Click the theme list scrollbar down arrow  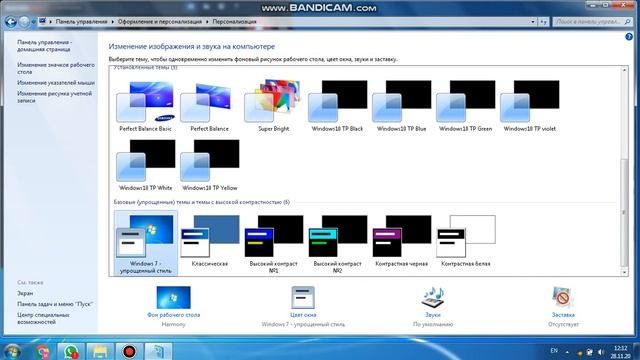pyautogui.click(x=624, y=272)
